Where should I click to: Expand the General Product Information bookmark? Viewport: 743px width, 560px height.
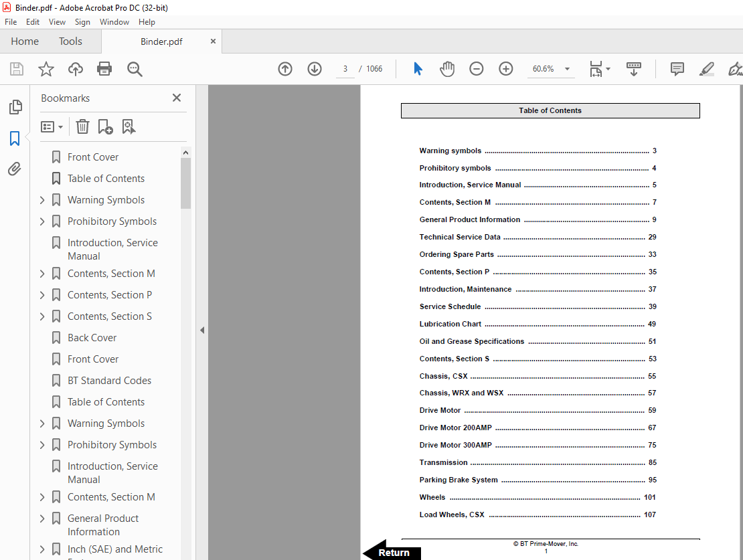[x=42, y=519]
